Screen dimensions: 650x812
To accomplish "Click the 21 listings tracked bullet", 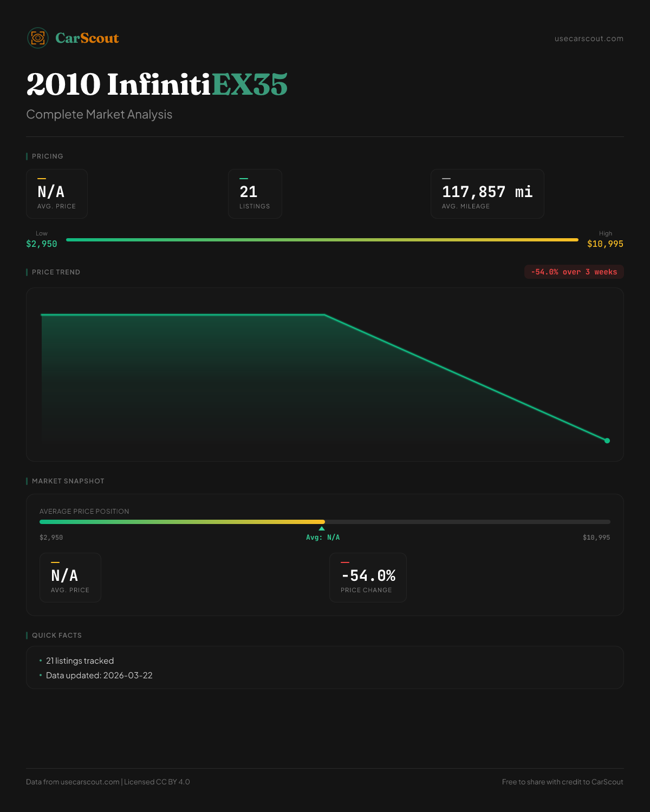I will pos(80,661).
